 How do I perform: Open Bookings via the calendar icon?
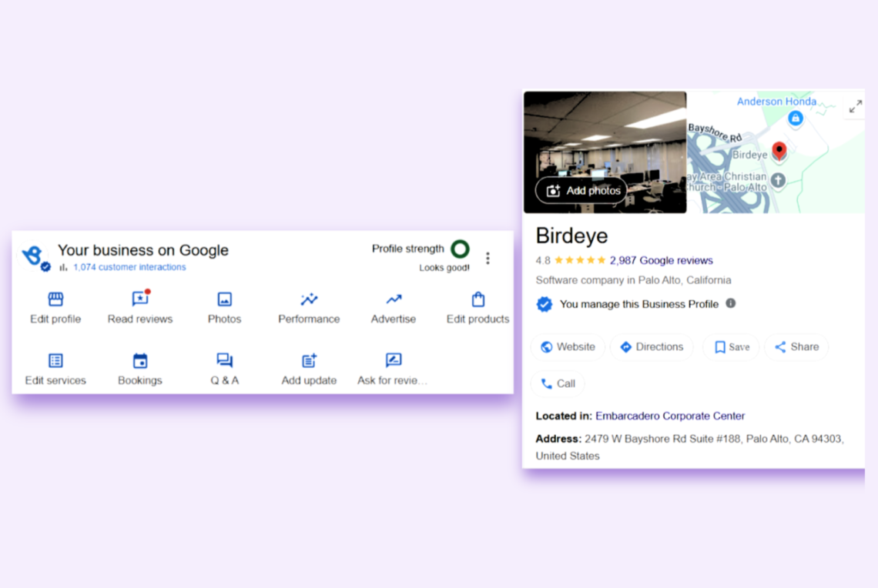[x=139, y=360]
